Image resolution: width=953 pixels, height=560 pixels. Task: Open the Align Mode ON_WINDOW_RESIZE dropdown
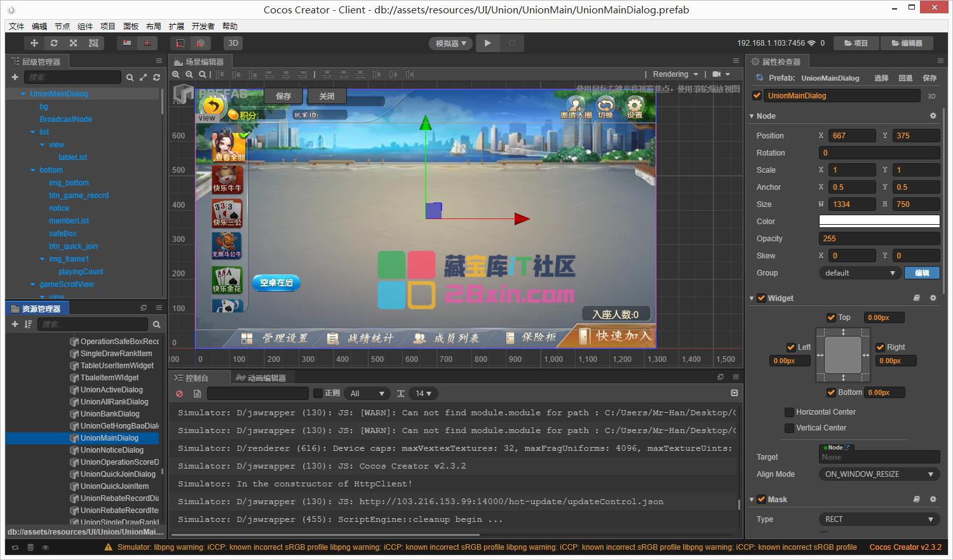coord(879,474)
